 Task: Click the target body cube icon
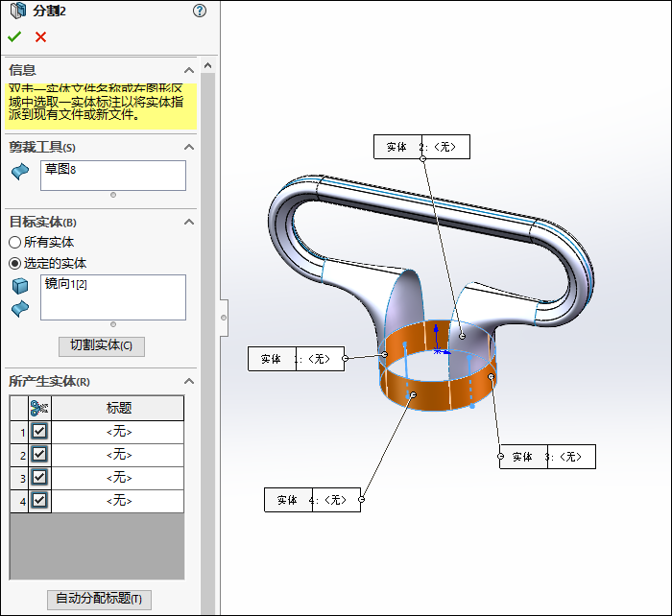(20, 286)
